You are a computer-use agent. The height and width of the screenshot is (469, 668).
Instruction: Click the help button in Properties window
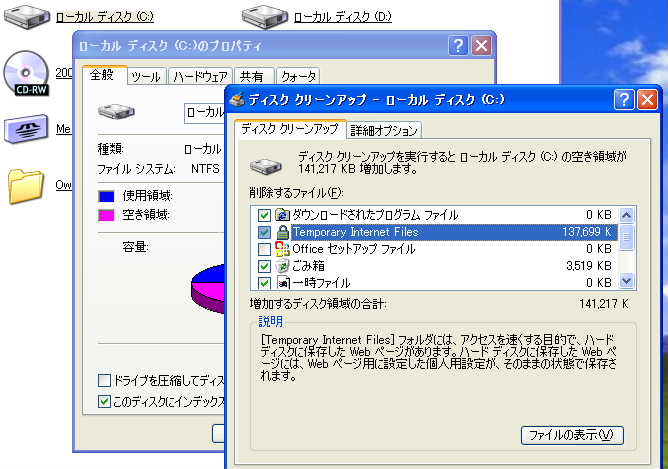pyautogui.click(x=458, y=45)
